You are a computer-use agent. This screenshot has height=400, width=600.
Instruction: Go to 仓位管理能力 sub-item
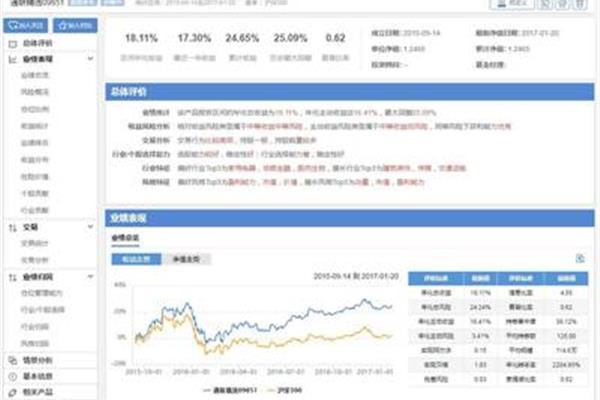[x=42, y=293]
